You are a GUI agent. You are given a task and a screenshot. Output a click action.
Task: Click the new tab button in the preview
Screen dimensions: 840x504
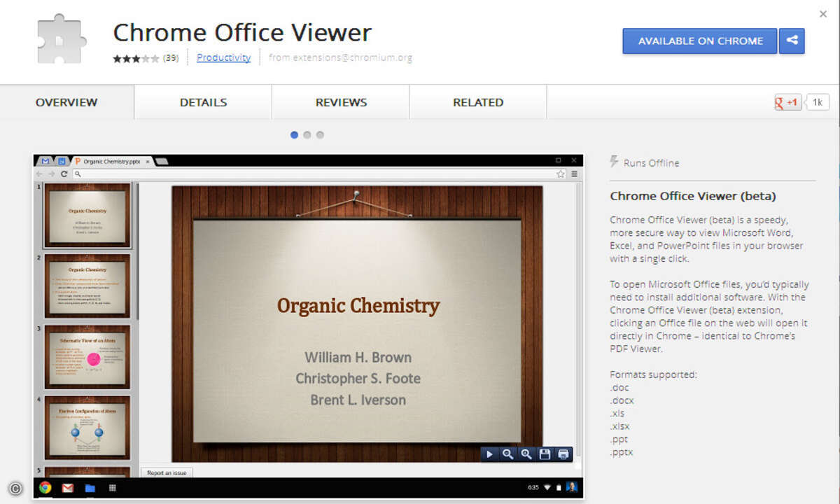pyautogui.click(x=161, y=161)
